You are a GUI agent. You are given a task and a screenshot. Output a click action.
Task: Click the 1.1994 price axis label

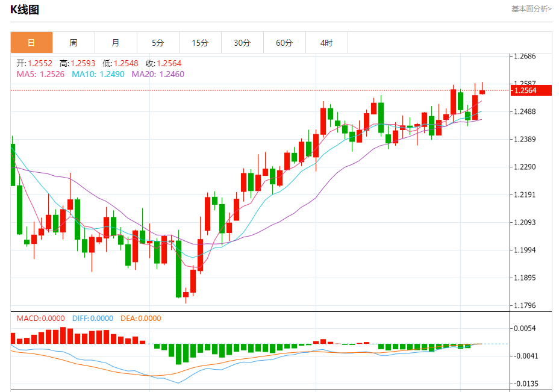click(x=525, y=250)
